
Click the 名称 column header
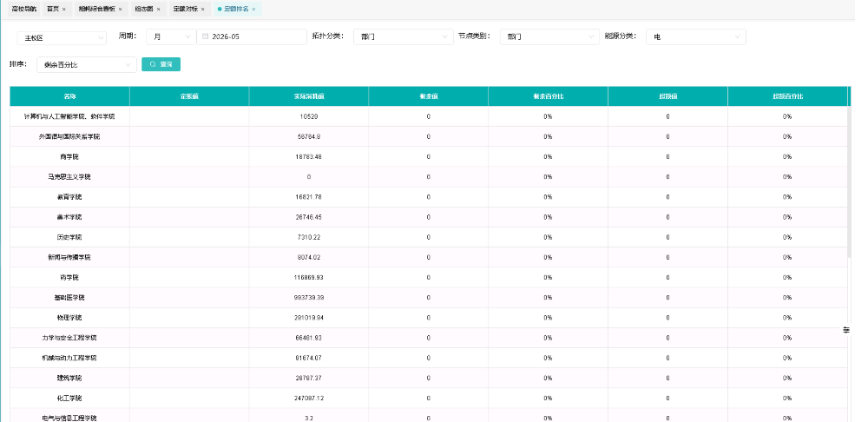click(x=69, y=96)
